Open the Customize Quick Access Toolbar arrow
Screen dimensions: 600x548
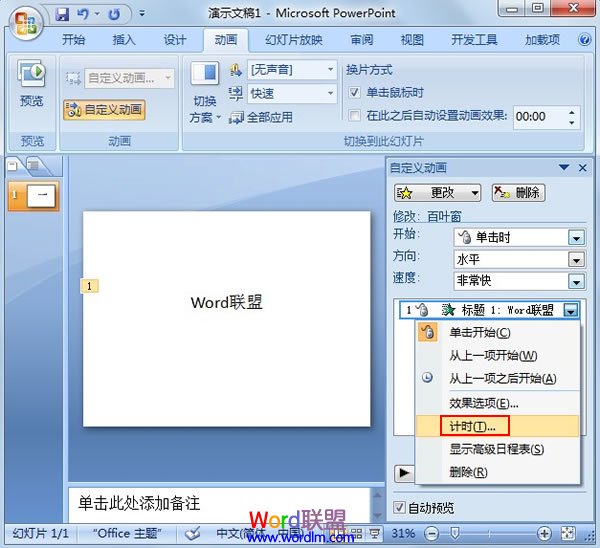[142, 14]
